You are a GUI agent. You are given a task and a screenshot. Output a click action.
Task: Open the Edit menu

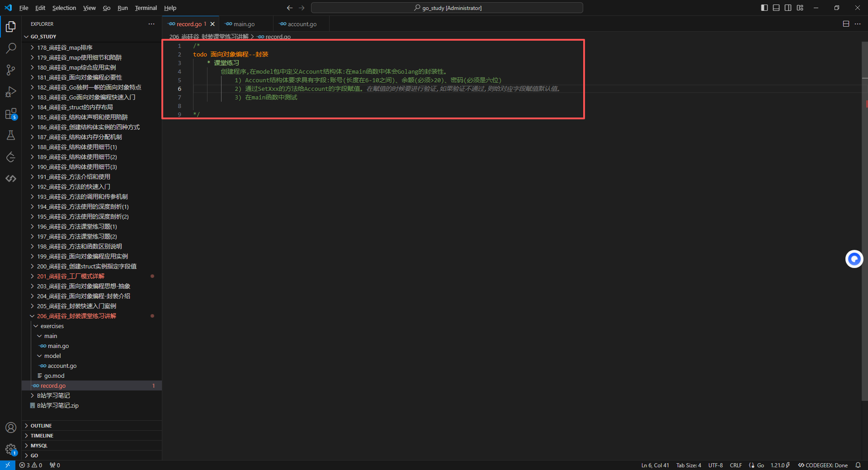click(x=40, y=8)
